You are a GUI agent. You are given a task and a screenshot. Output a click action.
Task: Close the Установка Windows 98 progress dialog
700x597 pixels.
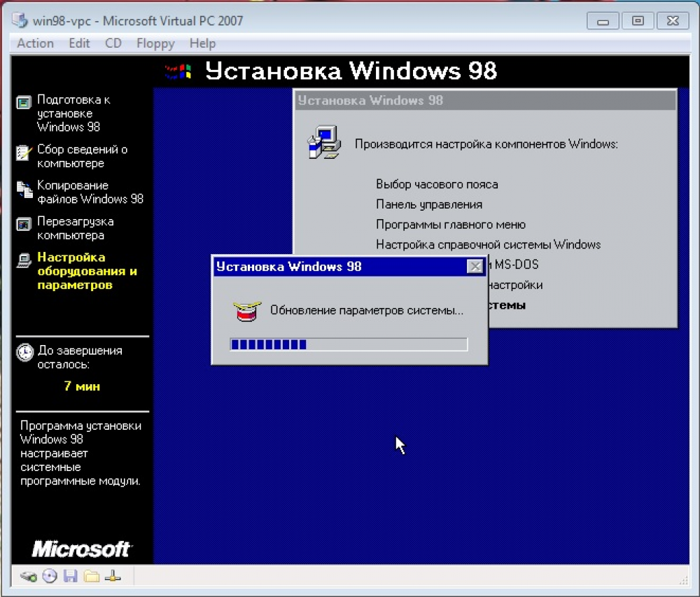(475, 267)
